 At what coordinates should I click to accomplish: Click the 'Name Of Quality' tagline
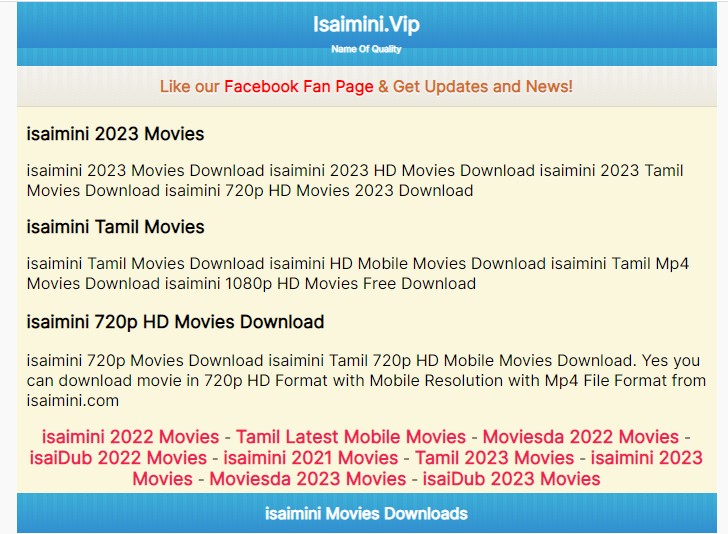click(x=366, y=49)
